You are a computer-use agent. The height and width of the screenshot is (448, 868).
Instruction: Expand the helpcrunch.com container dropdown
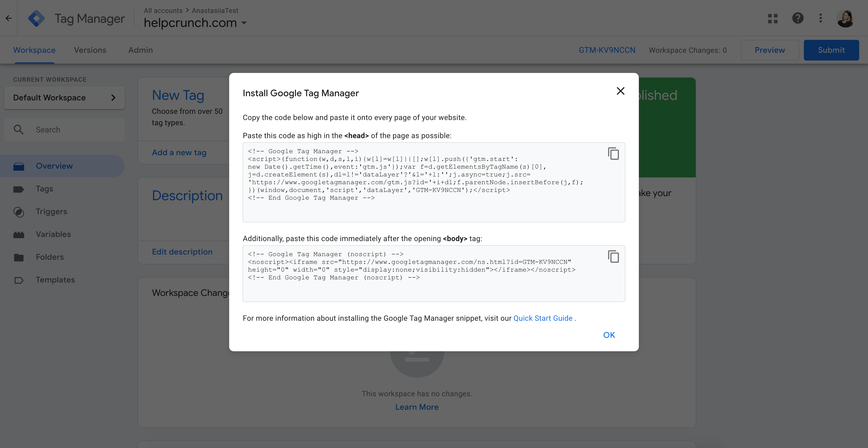(244, 23)
